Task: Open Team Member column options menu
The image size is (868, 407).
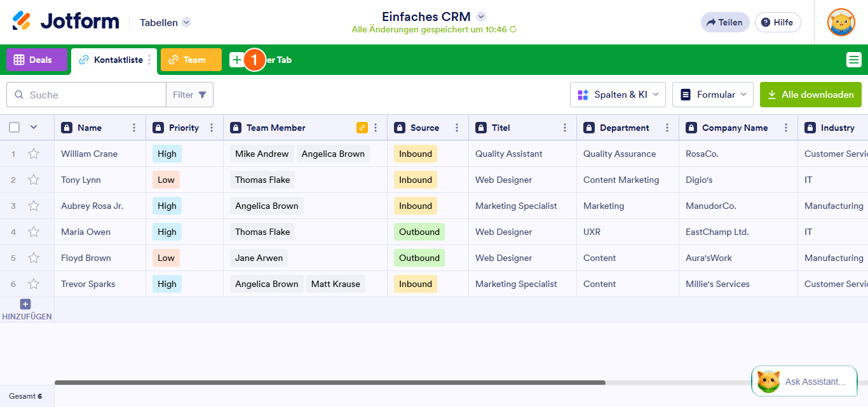Action: [376, 128]
